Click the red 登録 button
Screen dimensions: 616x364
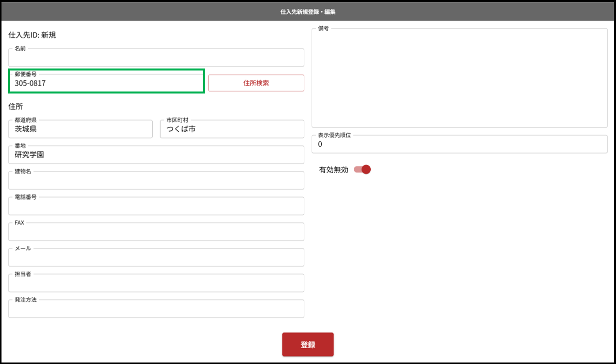click(x=308, y=344)
